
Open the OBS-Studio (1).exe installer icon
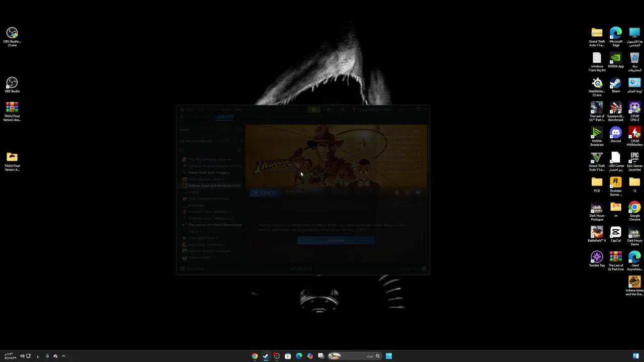pos(12,37)
